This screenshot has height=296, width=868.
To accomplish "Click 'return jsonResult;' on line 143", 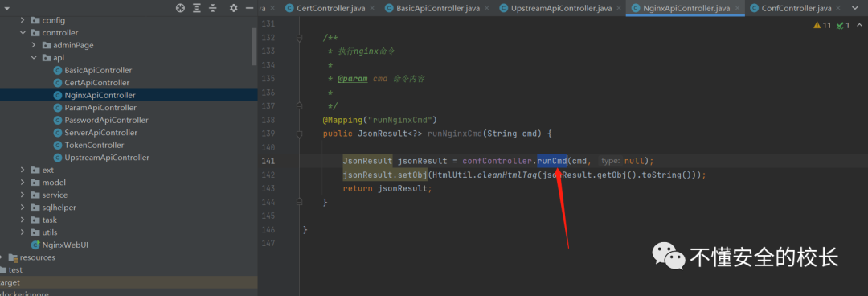I will coord(387,188).
